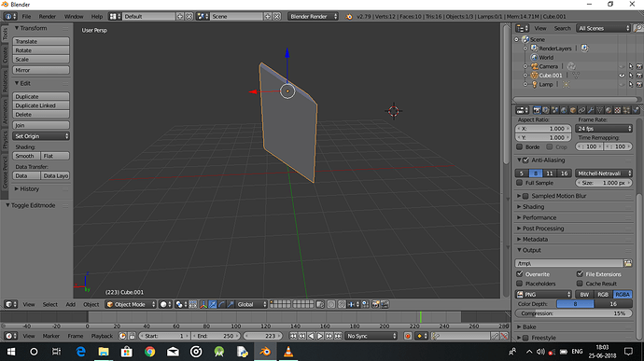
Task: Enable the Sampled Motion Blur checkbox
Action: tap(525, 196)
